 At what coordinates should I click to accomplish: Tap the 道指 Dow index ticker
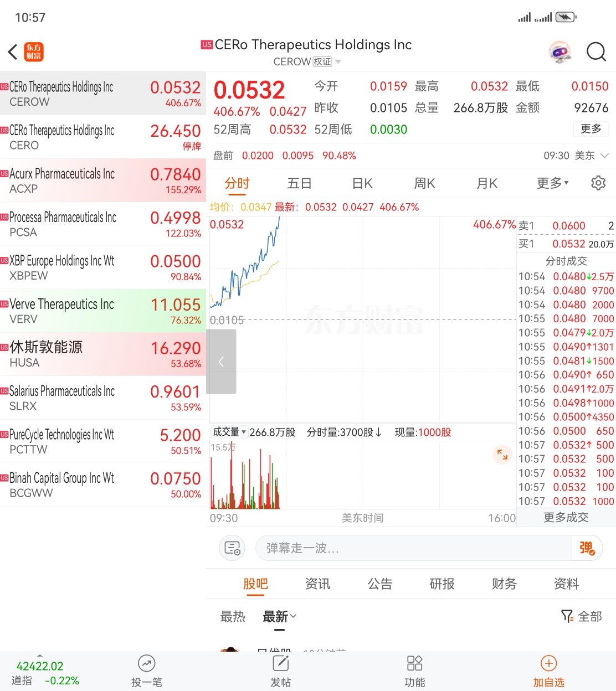pos(45,673)
